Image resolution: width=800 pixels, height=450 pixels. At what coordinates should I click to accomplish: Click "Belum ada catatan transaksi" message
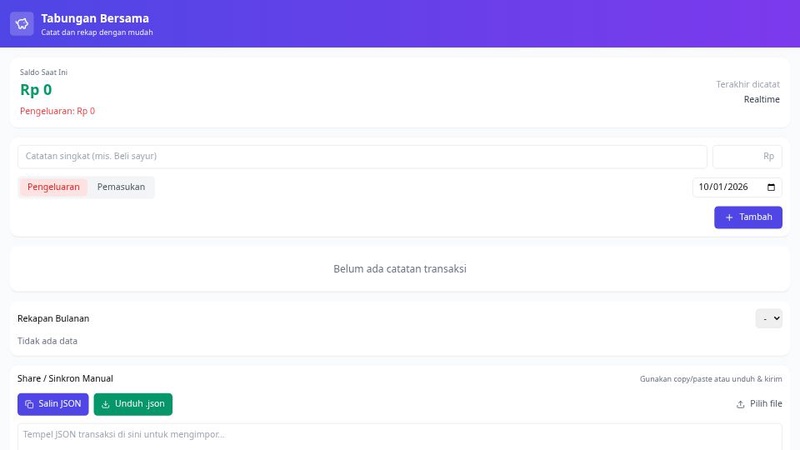pos(400,269)
